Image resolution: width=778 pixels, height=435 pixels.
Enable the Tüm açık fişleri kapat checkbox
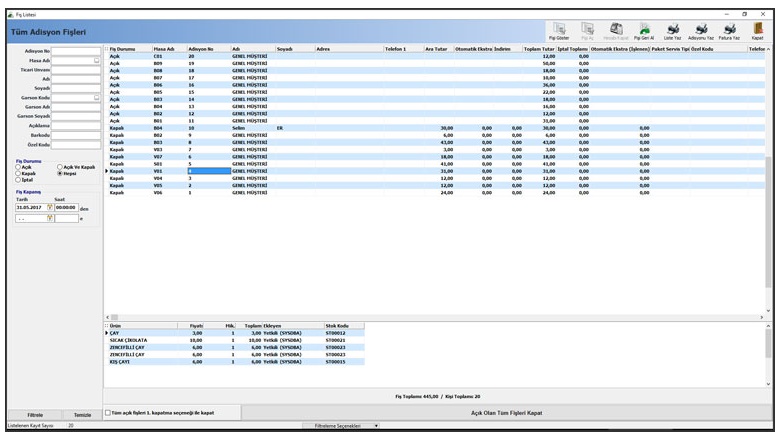pyautogui.click(x=108, y=412)
